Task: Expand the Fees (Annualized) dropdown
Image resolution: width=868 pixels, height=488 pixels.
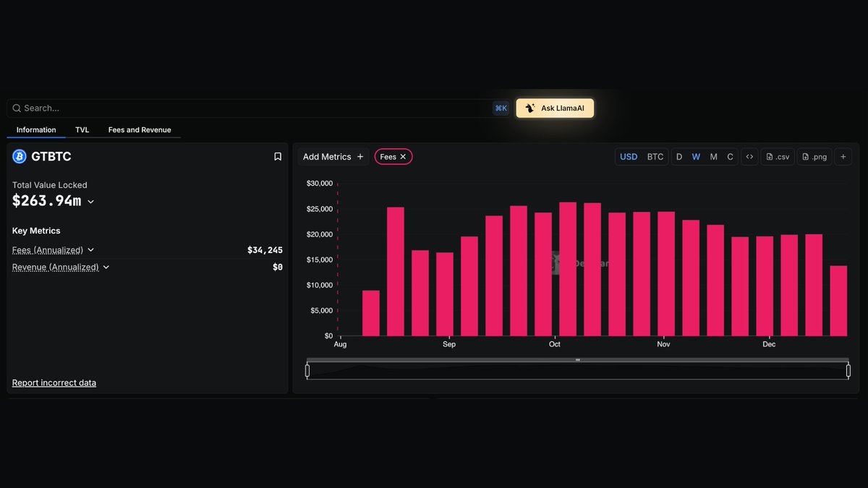Action: [x=91, y=249]
